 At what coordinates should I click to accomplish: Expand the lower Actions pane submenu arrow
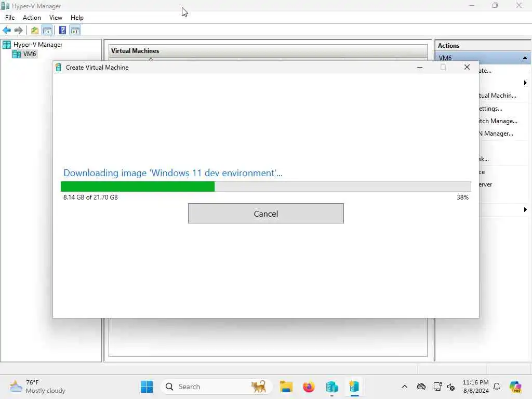(x=525, y=210)
